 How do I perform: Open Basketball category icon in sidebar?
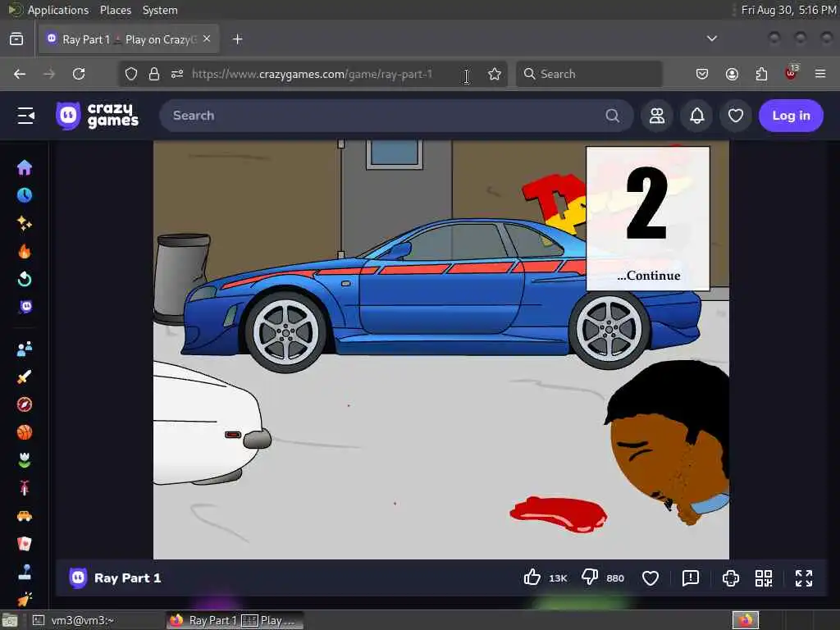(25, 432)
